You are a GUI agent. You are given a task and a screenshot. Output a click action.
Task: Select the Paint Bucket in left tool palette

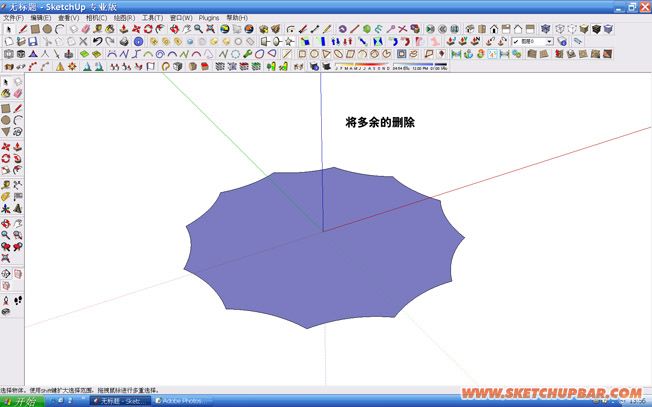(x=6, y=94)
